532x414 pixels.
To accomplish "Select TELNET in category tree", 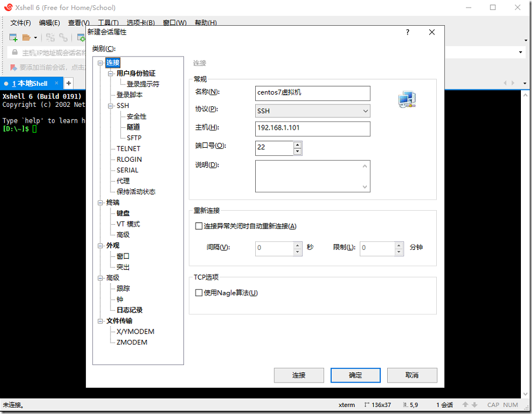I will pos(128,149).
